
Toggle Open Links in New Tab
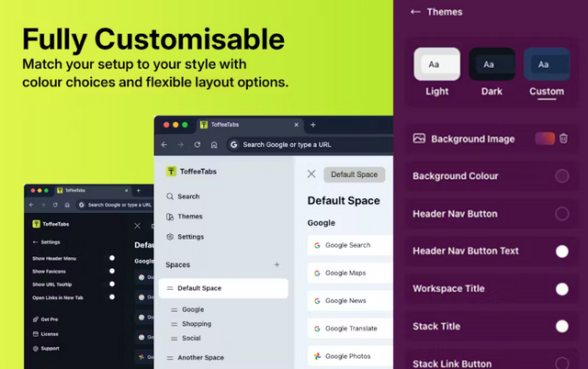click(x=112, y=297)
